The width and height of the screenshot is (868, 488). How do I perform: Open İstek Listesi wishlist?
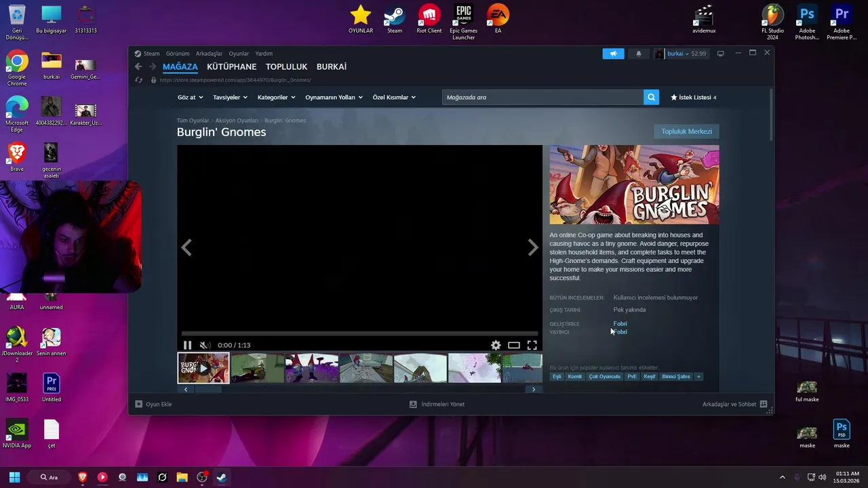pyautogui.click(x=693, y=97)
